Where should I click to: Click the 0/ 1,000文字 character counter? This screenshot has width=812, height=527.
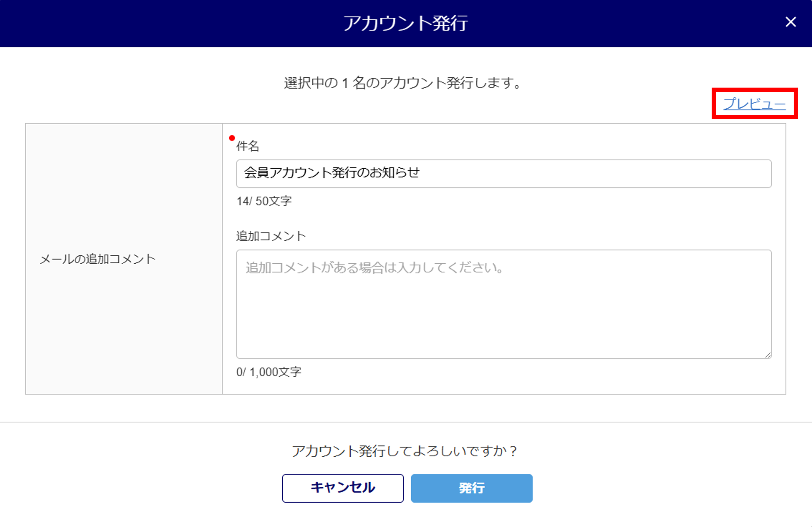[269, 372]
